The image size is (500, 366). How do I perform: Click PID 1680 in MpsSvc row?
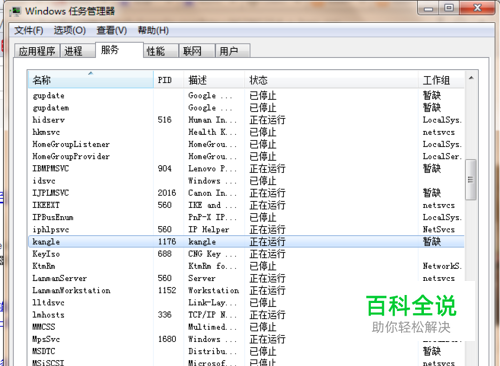tap(167, 339)
